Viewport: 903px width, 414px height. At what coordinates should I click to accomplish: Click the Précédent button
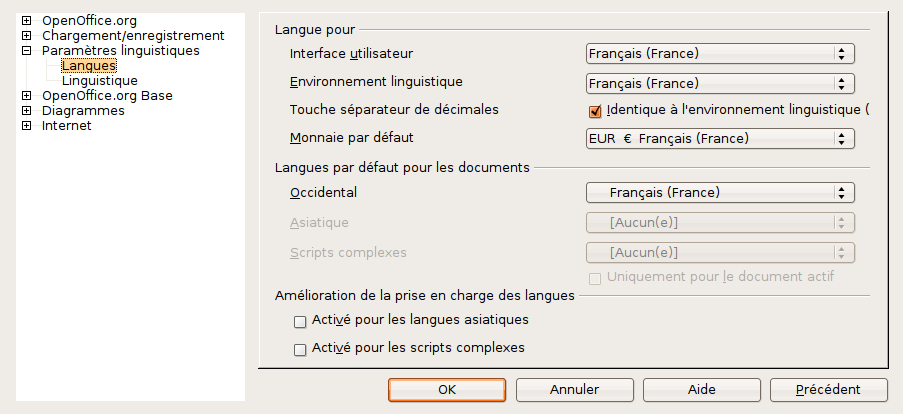828,390
